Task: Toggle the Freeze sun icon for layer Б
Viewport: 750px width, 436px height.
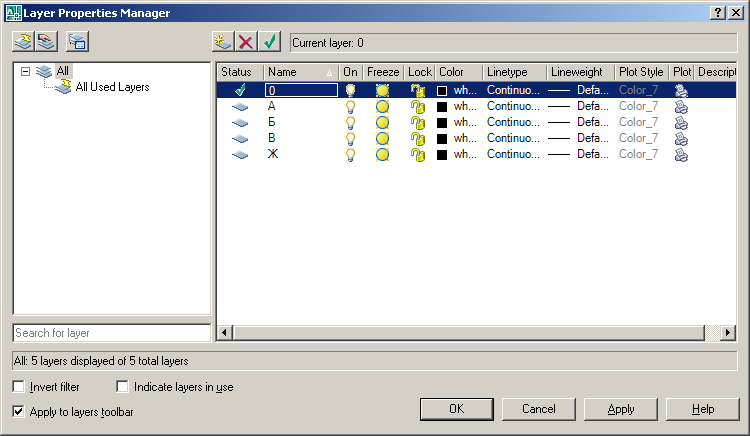Action: click(x=382, y=122)
